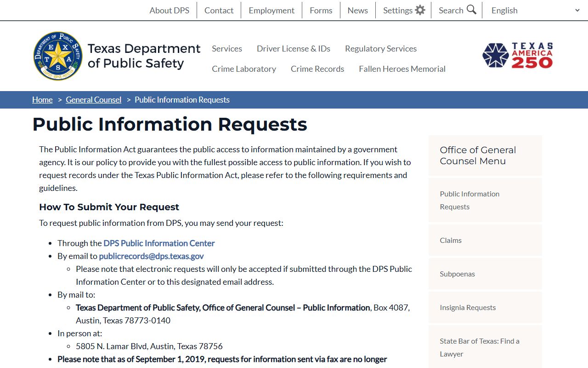Open Insignia Requests in sidebar menu
Screen dimensions: 588x368
485,307
